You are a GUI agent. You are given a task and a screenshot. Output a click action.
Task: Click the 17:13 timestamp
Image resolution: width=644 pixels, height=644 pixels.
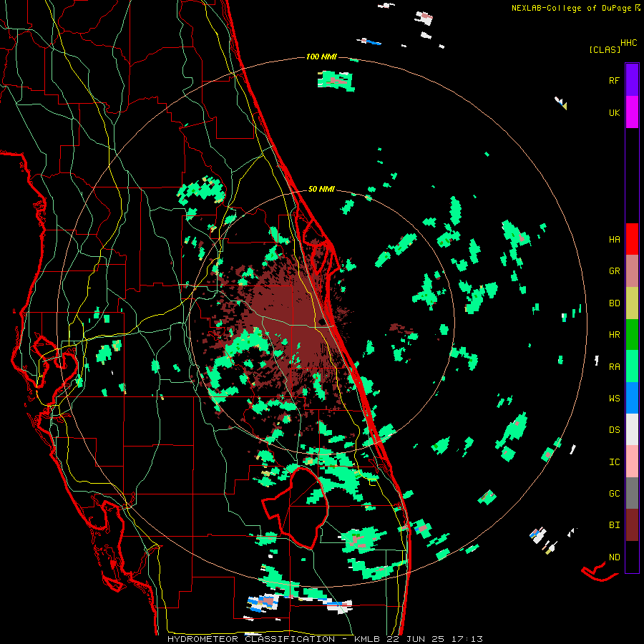[470, 639]
